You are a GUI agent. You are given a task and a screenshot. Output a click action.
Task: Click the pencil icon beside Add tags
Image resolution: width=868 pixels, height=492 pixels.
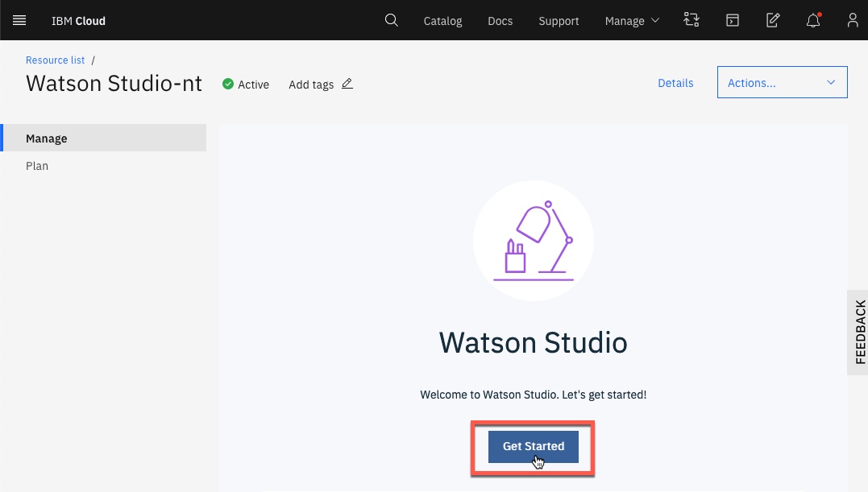347,84
